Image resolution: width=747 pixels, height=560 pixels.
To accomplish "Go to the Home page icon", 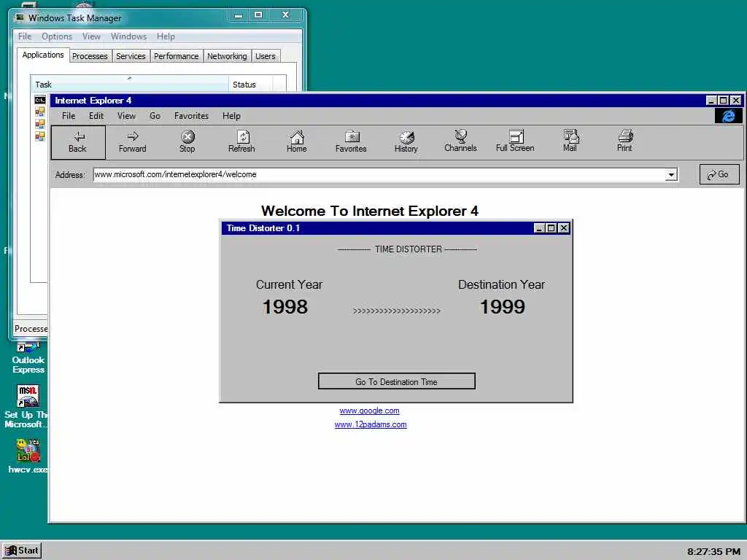I will [297, 142].
